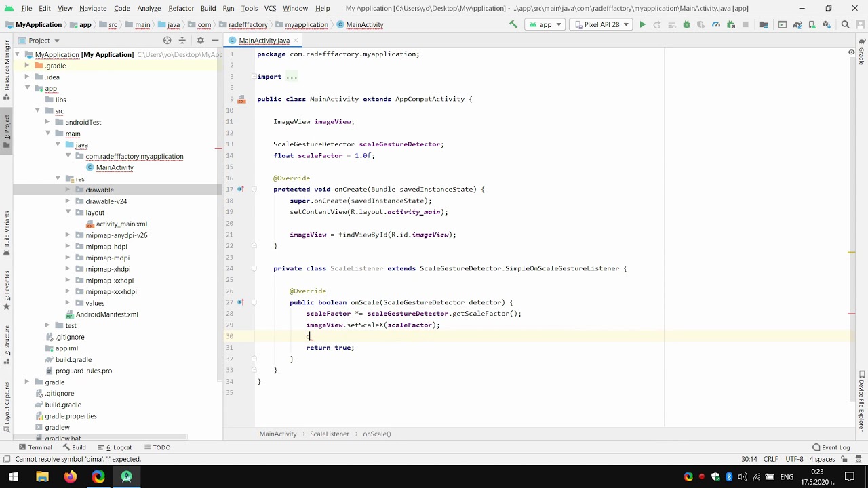The image size is (868, 488).
Task: Expand the drawable-v24 folder
Action: [x=68, y=201]
